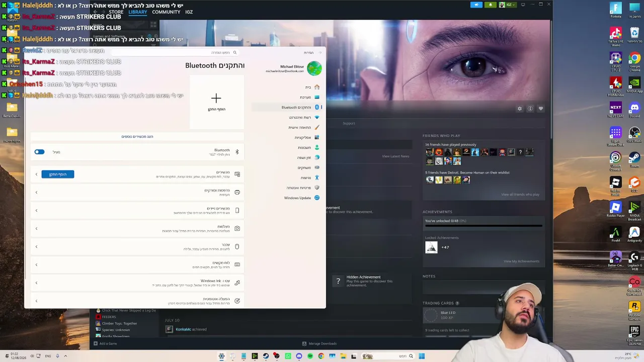This screenshot has width=644, height=362.
Task: Click the plus tile to add a device
Action: tap(216, 102)
